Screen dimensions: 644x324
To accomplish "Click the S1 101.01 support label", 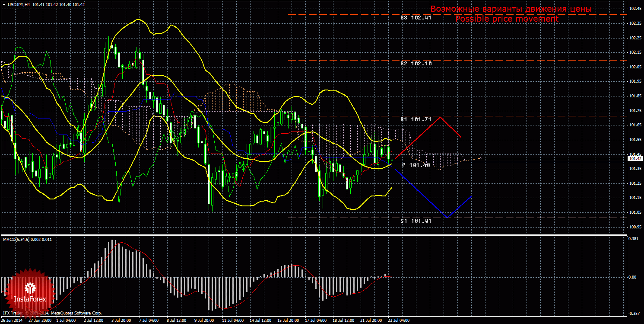I will (416, 221).
